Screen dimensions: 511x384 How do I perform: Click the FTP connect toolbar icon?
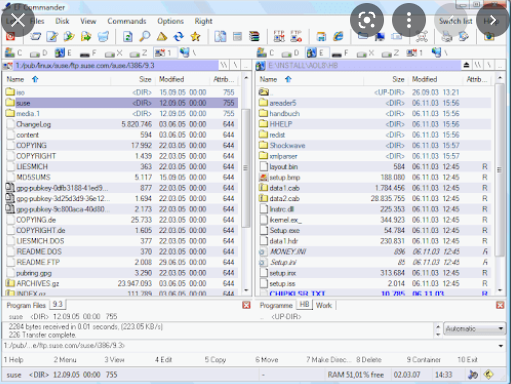pos(279,36)
